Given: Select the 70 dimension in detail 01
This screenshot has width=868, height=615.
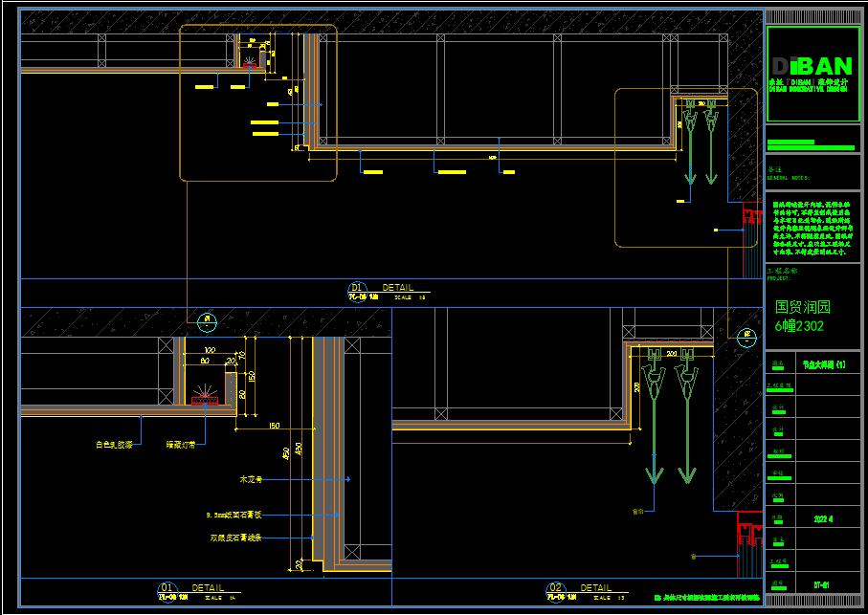Looking at the screenshot, I should (x=241, y=355).
